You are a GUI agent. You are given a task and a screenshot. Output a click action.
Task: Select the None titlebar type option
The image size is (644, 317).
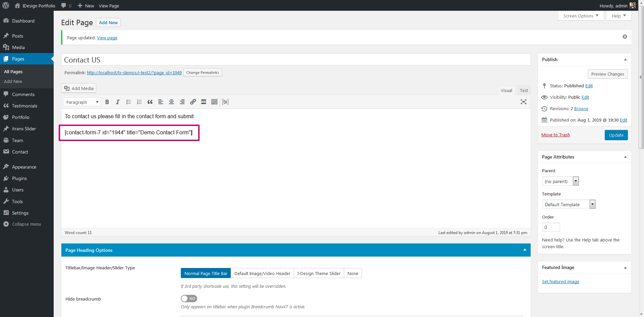click(x=353, y=273)
